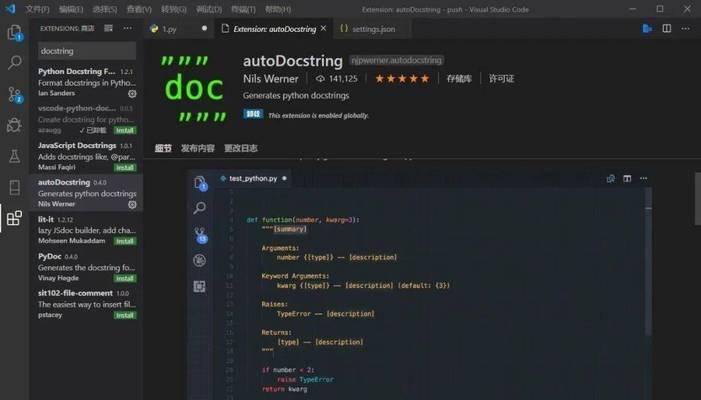Open the 转到(G) menu
The height and width of the screenshot is (400, 701).
coord(174,9)
